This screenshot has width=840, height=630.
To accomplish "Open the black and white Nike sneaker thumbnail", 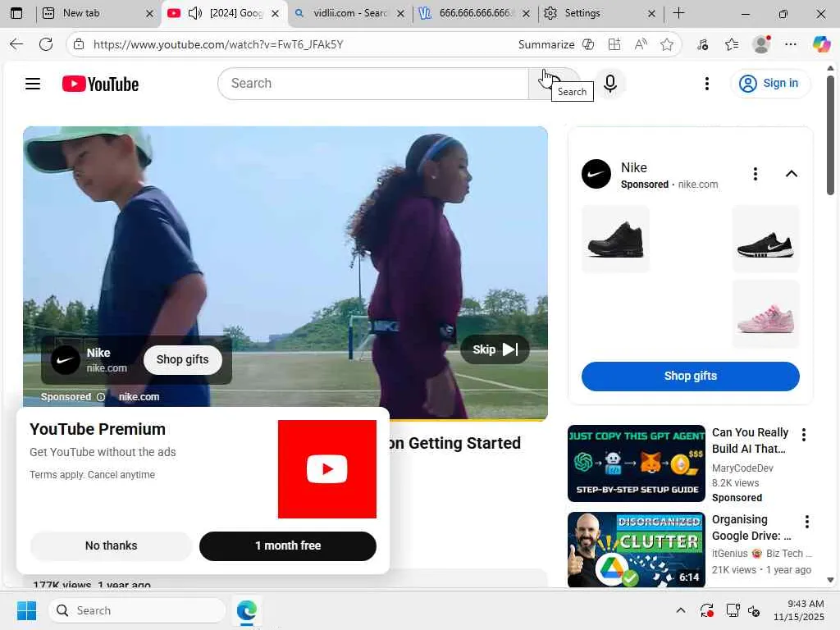I will (765, 239).
